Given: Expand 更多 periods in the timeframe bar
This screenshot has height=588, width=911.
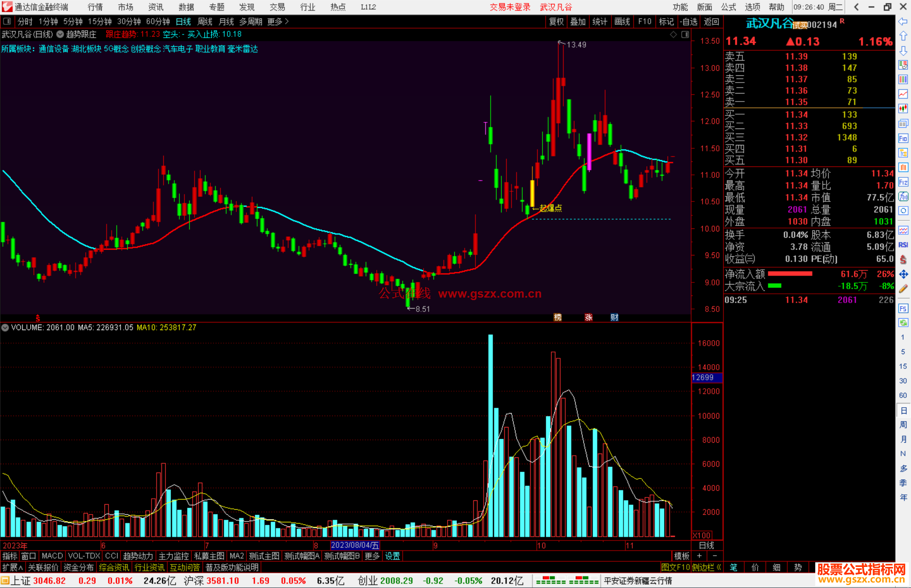Looking at the screenshot, I should tap(278, 21).
